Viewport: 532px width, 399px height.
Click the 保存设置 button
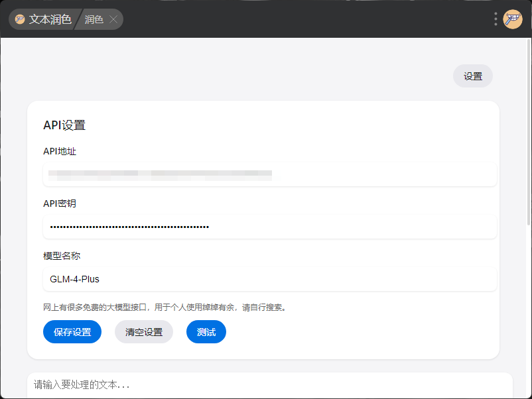pyautogui.click(x=72, y=332)
